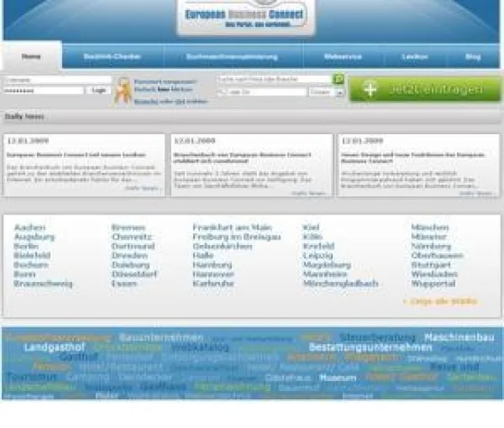Select city Hamburg

pos(212,265)
